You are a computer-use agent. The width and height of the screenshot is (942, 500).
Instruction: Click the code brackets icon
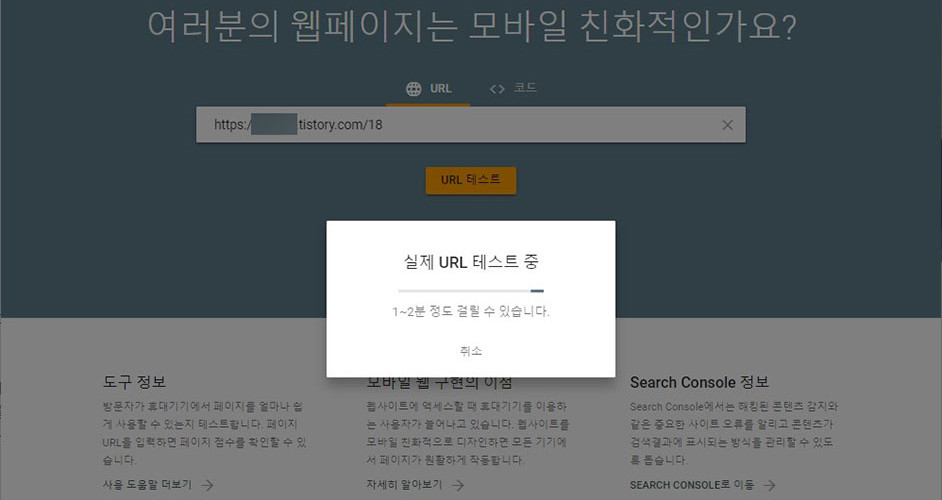[x=497, y=90]
